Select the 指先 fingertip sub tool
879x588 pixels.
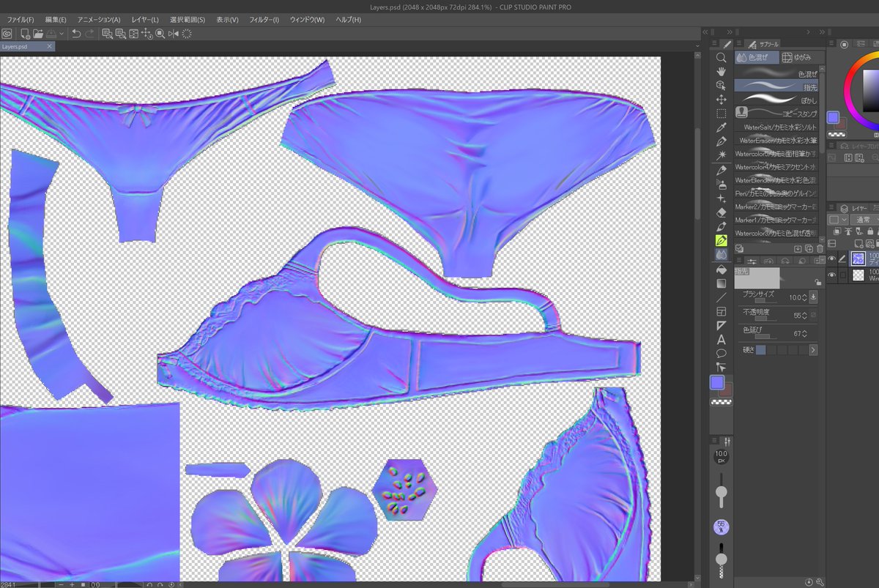point(776,86)
